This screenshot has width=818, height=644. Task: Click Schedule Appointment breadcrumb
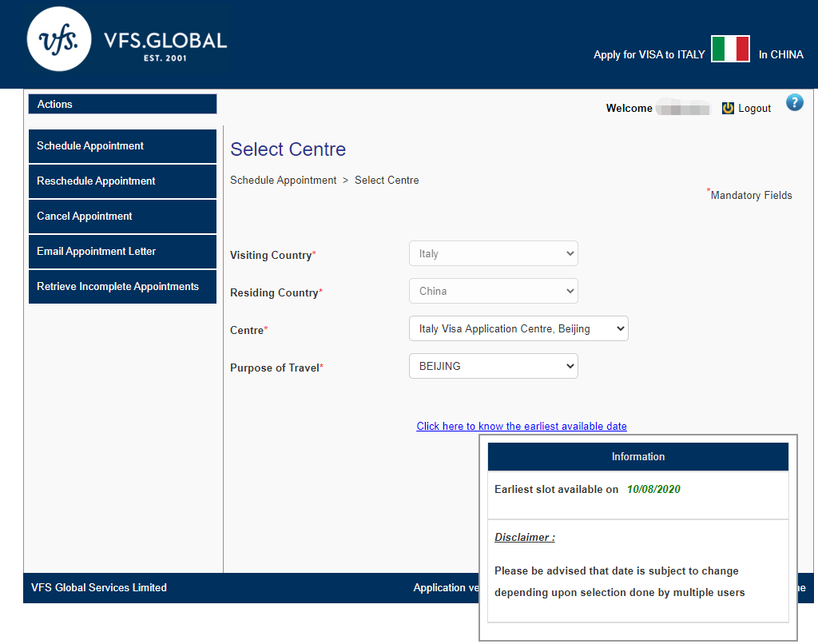click(x=284, y=180)
